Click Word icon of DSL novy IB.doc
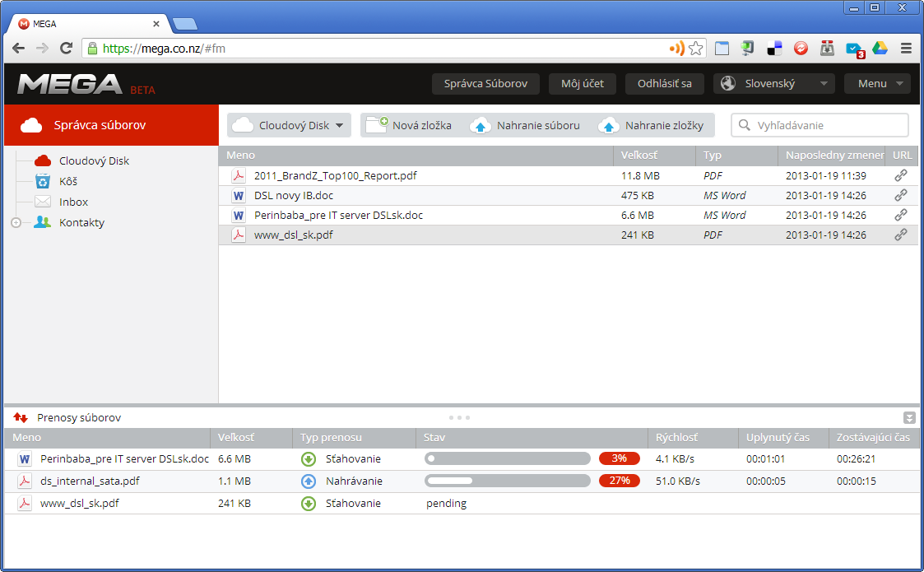The height and width of the screenshot is (572, 924). [239, 195]
